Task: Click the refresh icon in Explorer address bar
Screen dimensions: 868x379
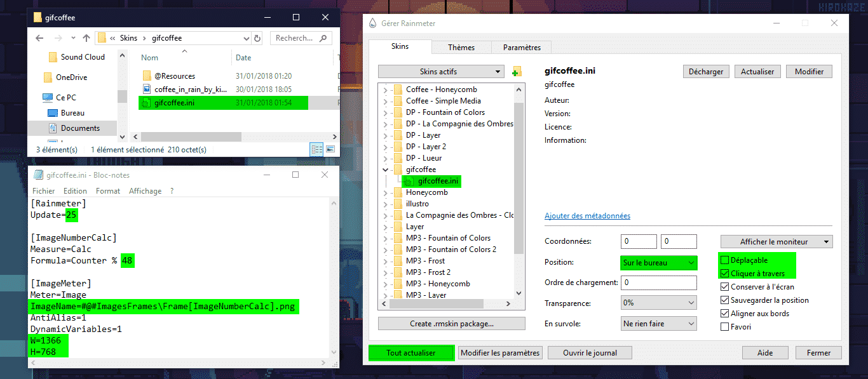Action: [257, 38]
